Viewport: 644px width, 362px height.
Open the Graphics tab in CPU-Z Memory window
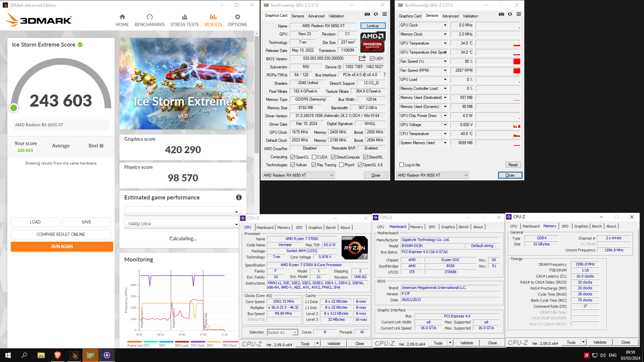[x=581, y=226]
